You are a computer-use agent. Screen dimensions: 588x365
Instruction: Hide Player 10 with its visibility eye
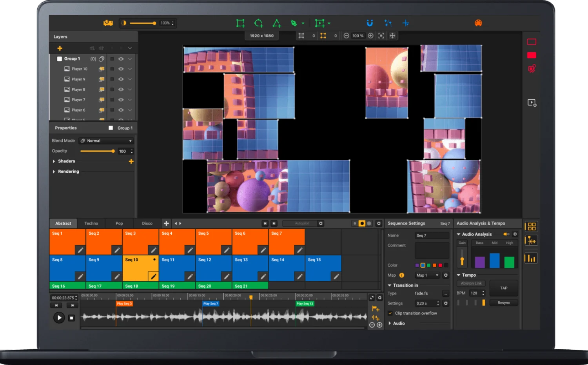(x=121, y=69)
